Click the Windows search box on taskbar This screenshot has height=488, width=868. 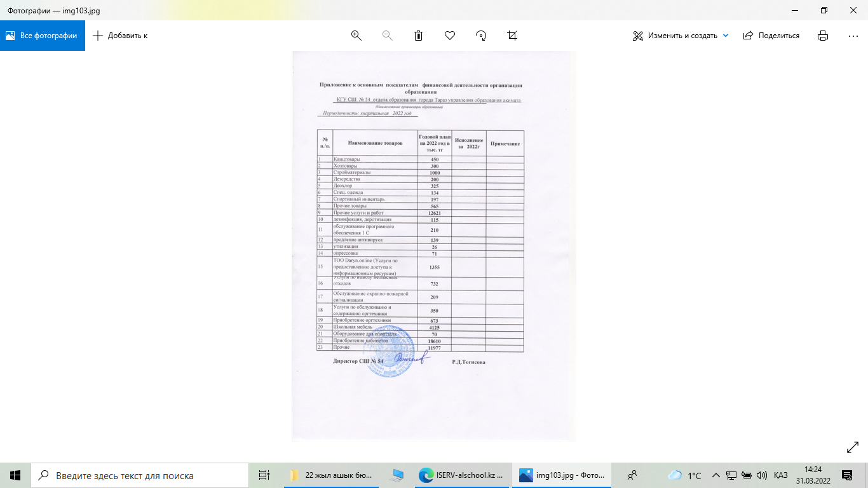pyautogui.click(x=140, y=475)
